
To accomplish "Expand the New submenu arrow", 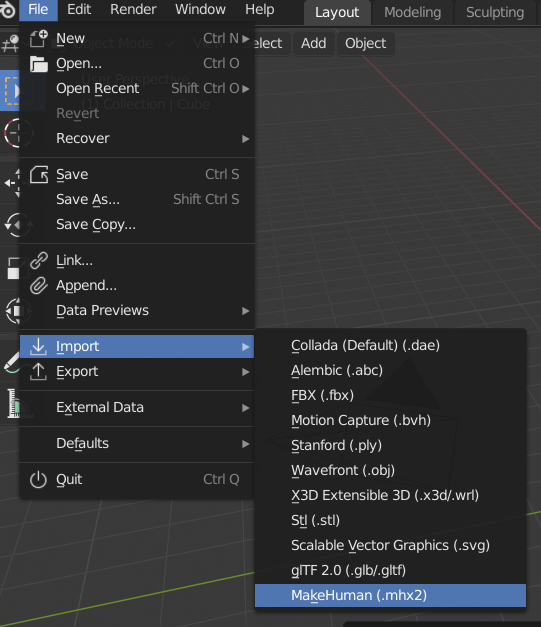I will point(246,39).
